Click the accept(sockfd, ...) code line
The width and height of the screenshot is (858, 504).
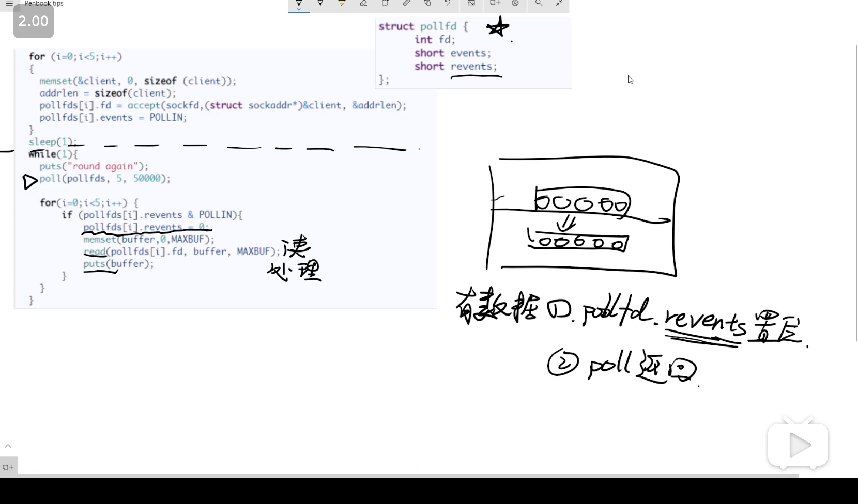point(223,105)
